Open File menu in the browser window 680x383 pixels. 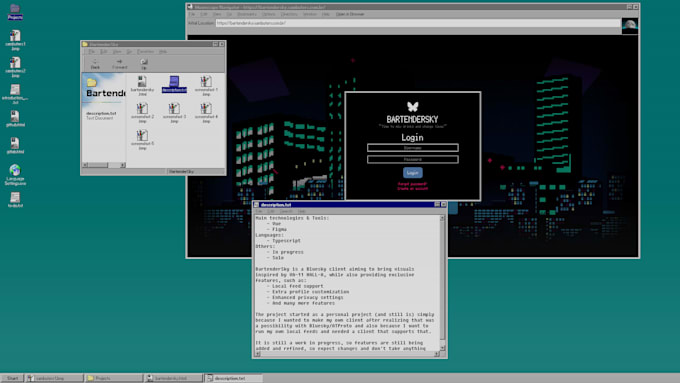(192, 14)
